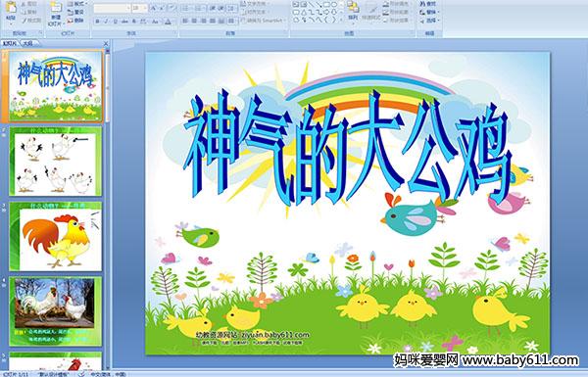588x377 pixels.
Task: Click the clear formatting icon next to font size
Action: (172, 8)
